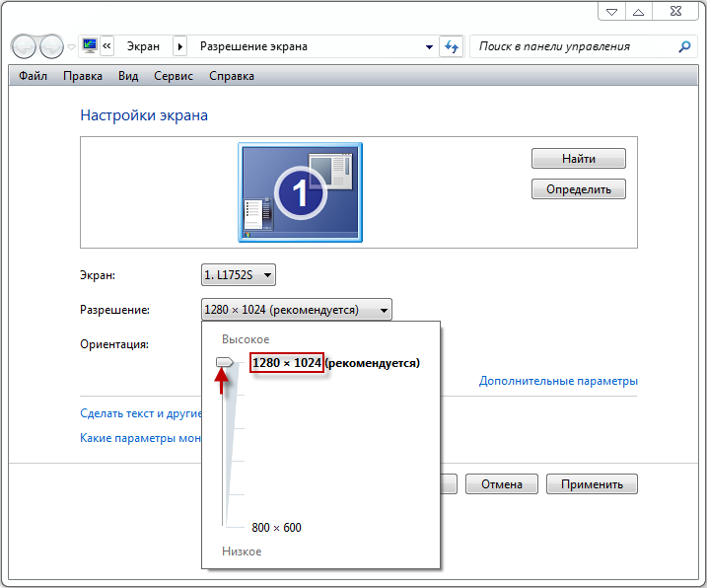Click the Отмена button

(501, 483)
